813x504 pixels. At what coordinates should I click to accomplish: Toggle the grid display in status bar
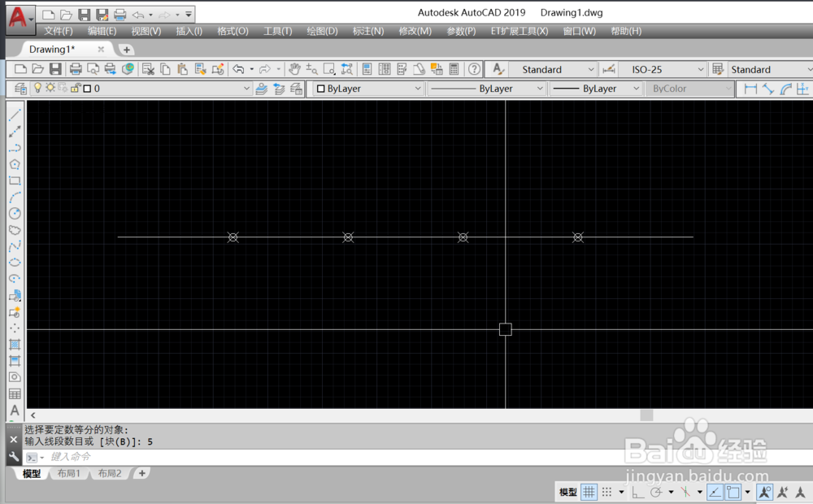pyautogui.click(x=589, y=492)
